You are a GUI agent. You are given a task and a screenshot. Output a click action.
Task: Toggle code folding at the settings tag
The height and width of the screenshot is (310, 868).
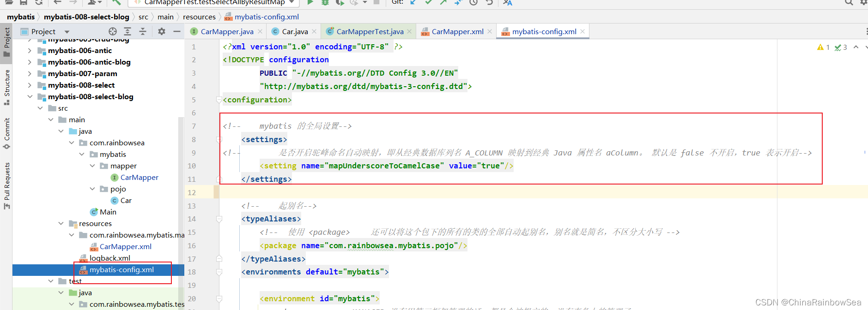[x=219, y=139]
